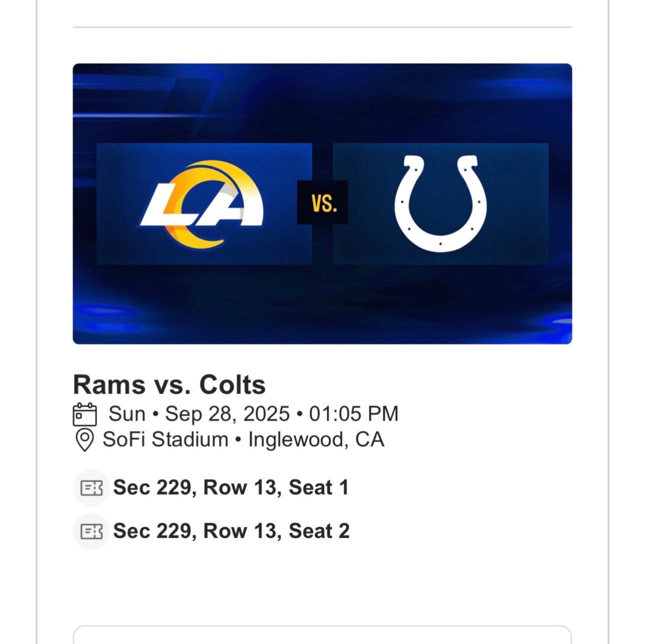Click the divider line above the banner
645x644 pixels.
pyautogui.click(x=322, y=27)
